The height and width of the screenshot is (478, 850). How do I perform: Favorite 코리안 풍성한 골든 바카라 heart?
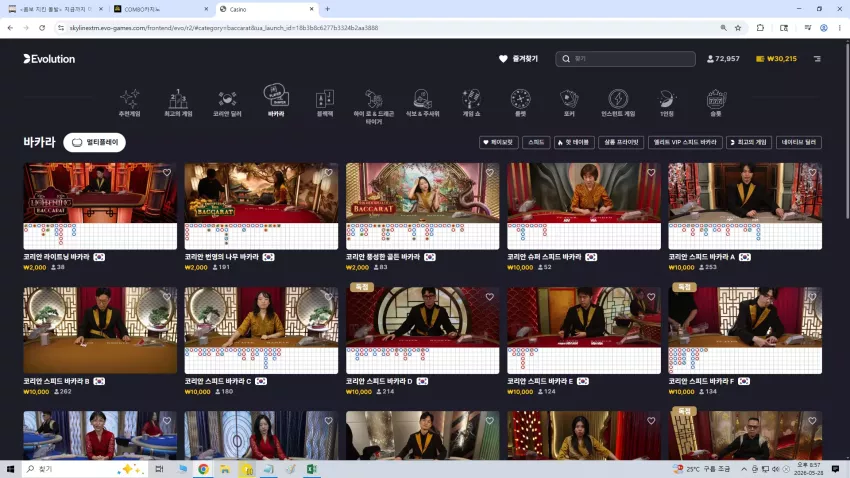tap(490, 172)
